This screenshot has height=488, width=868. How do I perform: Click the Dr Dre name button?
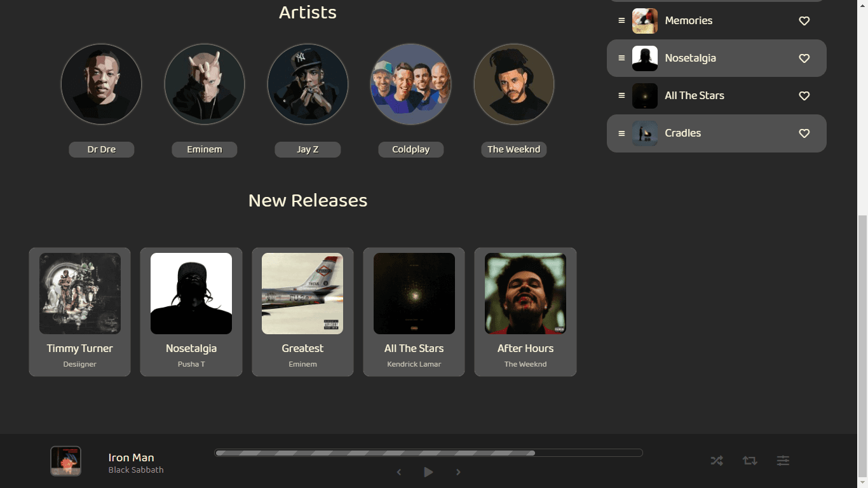point(102,149)
